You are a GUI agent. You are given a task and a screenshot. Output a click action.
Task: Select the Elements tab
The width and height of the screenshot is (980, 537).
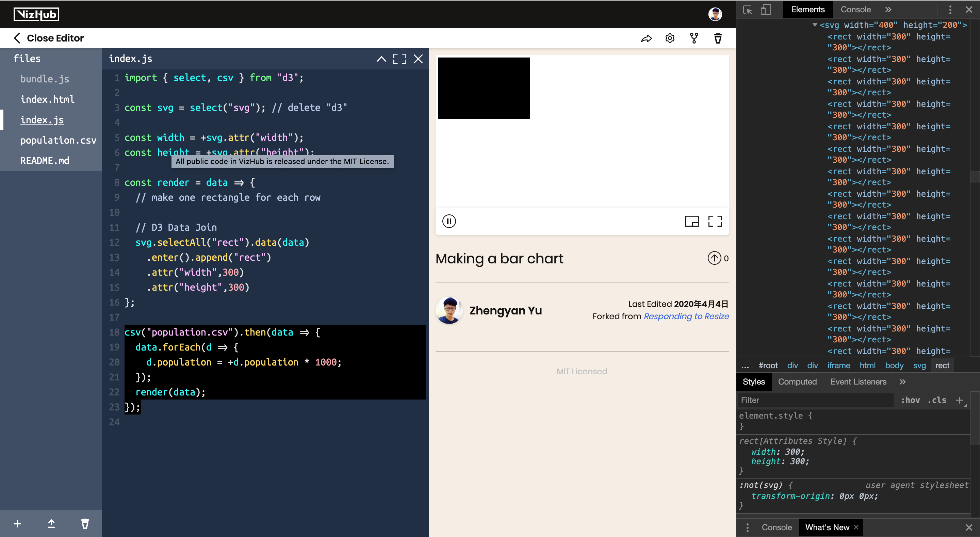(808, 10)
